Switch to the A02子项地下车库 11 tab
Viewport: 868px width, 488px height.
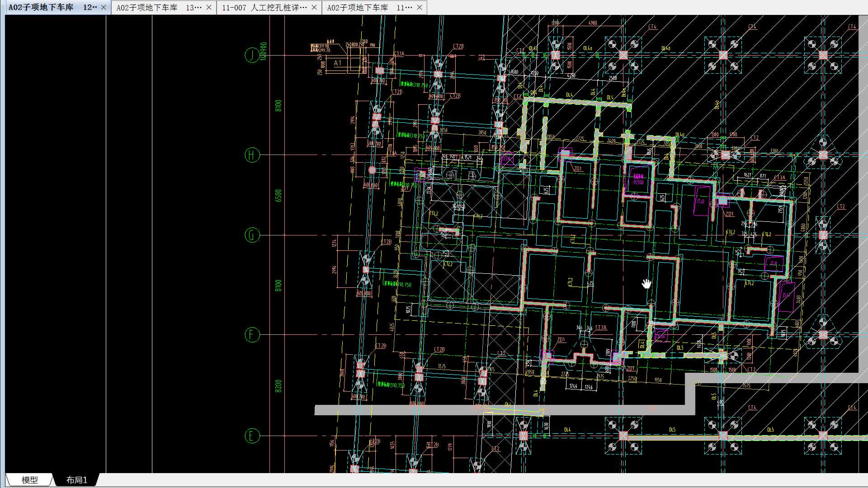point(369,8)
